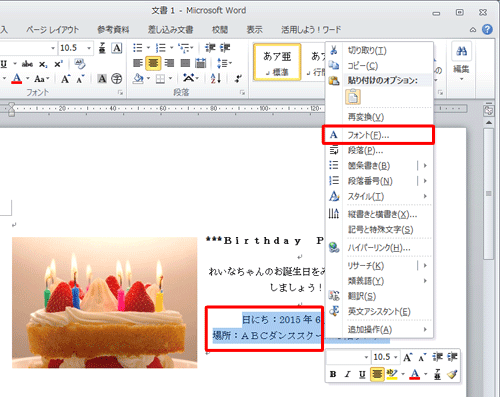Click the multilevel list icon

[183, 48]
